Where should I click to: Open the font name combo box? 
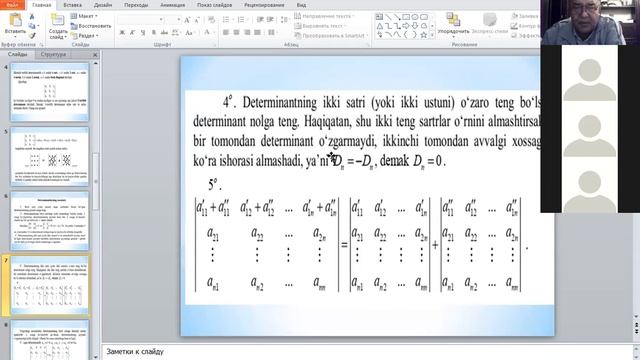tap(141, 20)
